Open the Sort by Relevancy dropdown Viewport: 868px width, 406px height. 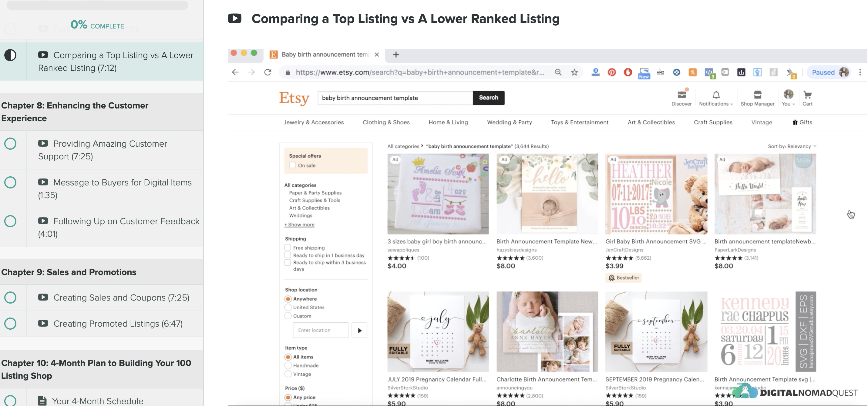click(x=792, y=146)
